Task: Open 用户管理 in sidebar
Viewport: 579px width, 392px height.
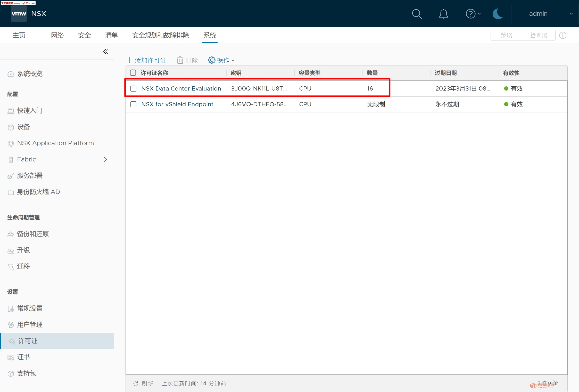Action: tap(30, 325)
